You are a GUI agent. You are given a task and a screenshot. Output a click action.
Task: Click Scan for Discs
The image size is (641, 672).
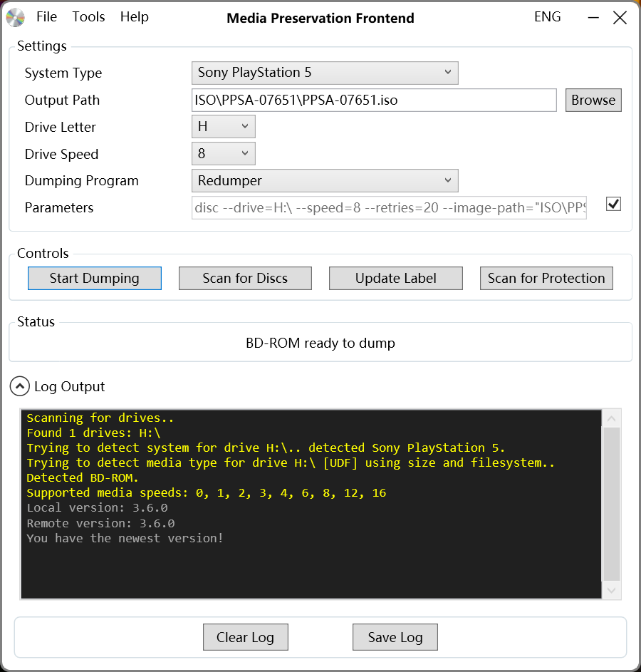tap(245, 278)
